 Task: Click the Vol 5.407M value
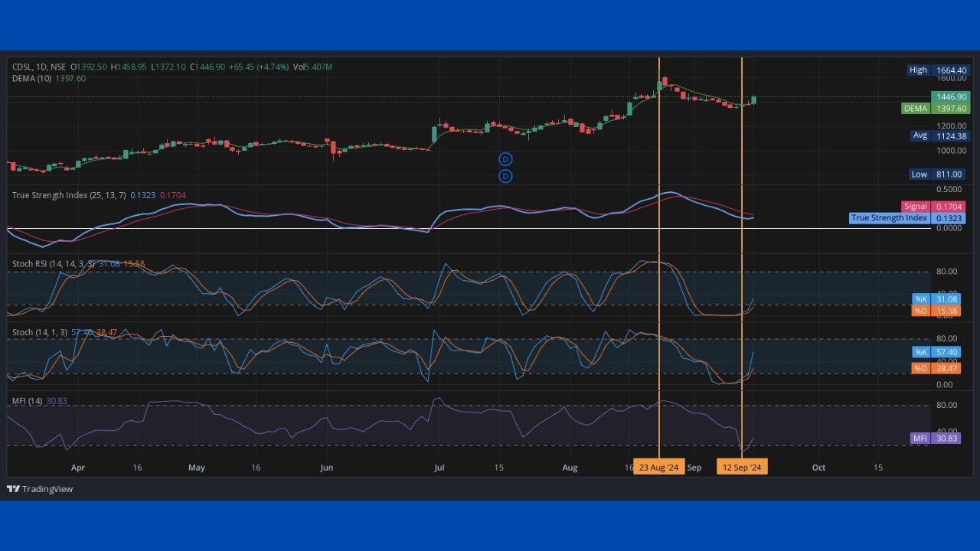click(x=312, y=67)
